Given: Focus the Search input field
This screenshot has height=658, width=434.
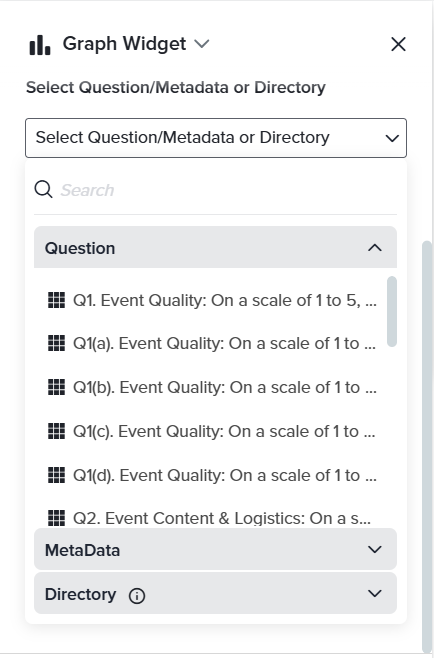Looking at the screenshot, I should click(228, 190).
